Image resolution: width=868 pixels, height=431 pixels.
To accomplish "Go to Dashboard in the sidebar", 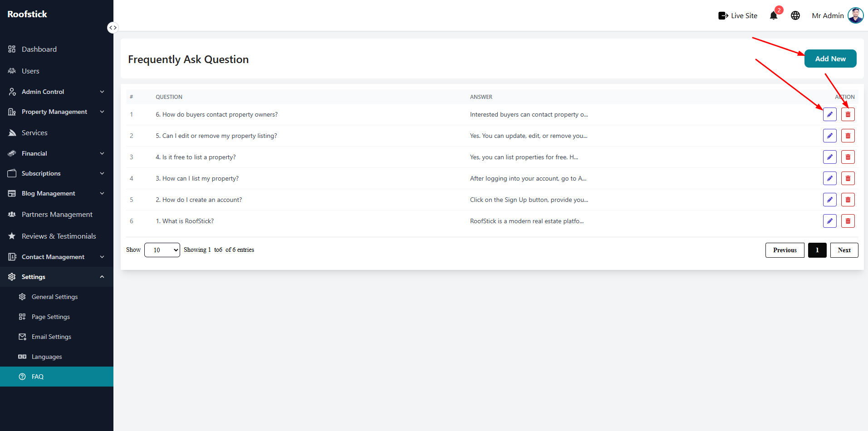I will (x=57, y=49).
